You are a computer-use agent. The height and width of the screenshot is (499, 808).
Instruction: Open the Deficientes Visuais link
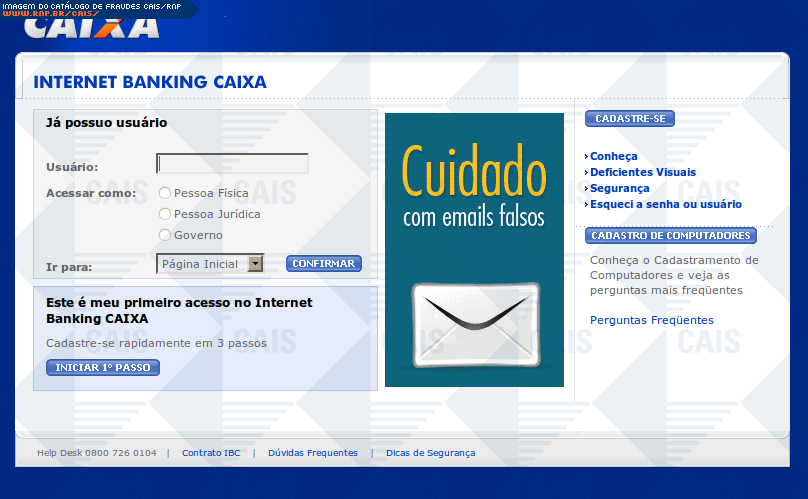tap(642, 172)
